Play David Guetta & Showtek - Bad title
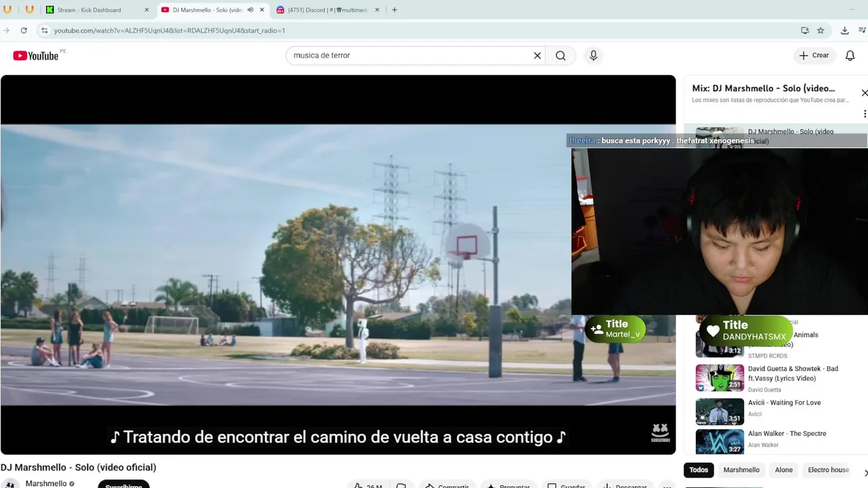The height and width of the screenshot is (488, 868). coord(793,373)
